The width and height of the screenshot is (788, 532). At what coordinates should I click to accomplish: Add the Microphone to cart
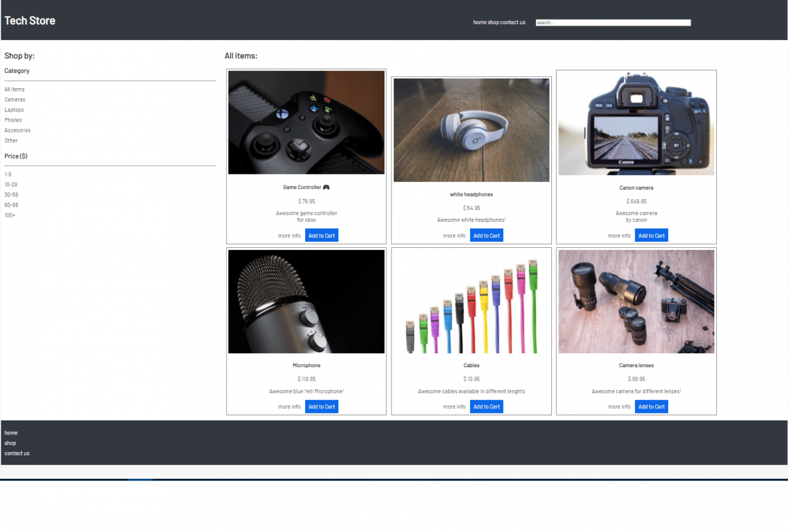point(321,406)
